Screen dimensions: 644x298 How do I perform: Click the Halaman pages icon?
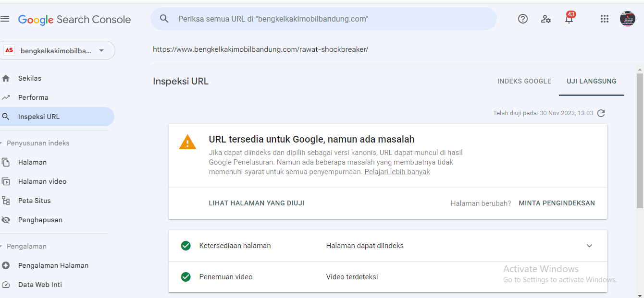6,162
